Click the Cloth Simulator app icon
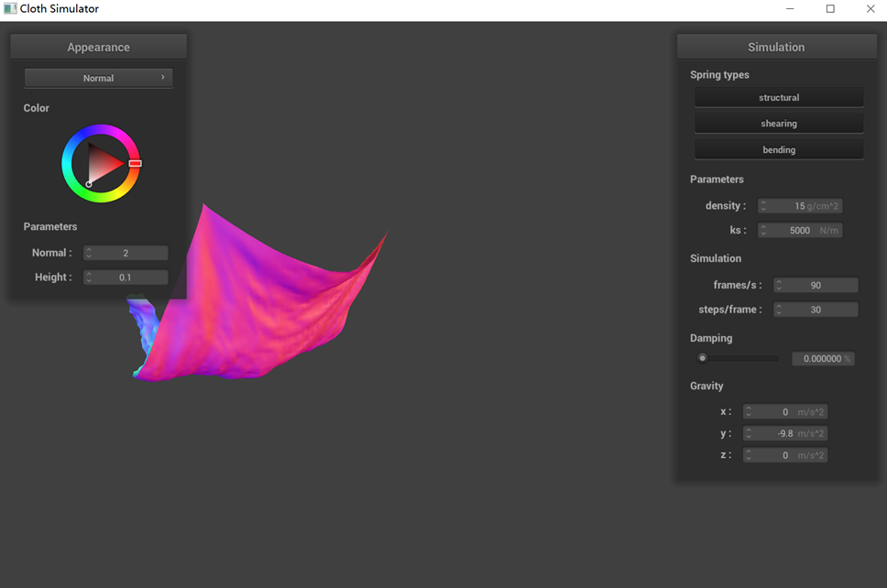Viewport: 887px width, 588px height. pyautogui.click(x=10, y=9)
